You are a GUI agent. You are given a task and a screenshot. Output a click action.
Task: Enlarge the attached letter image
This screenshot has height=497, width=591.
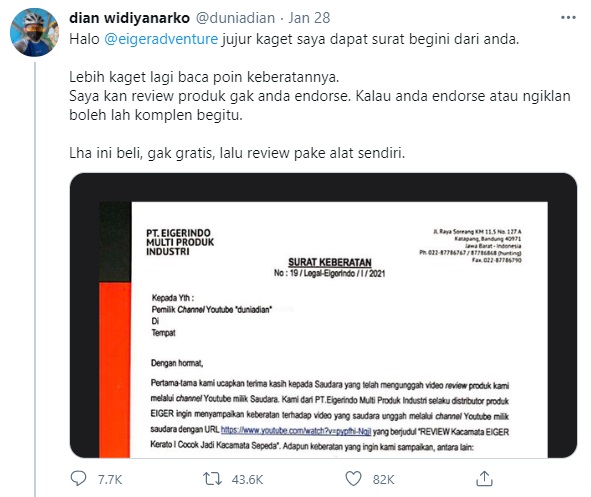click(323, 315)
